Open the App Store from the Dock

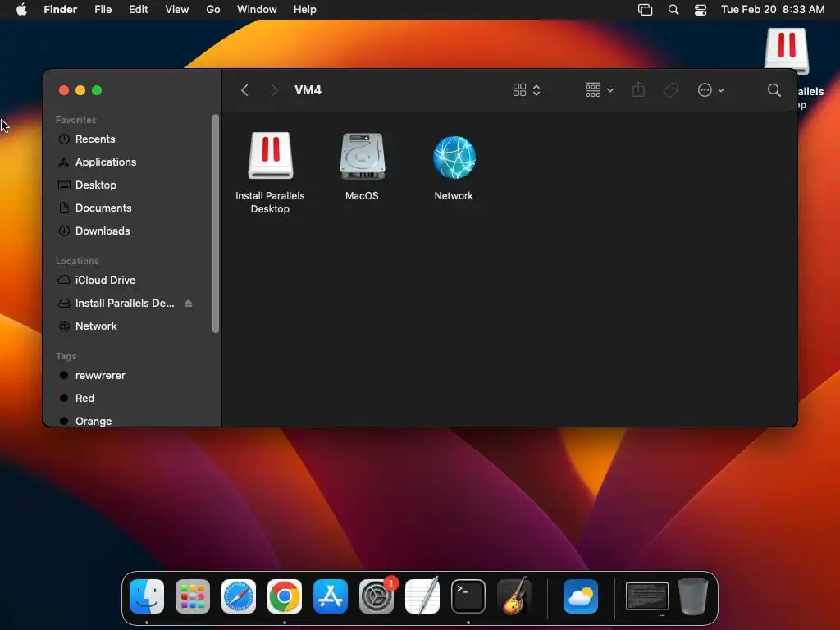click(331, 596)
